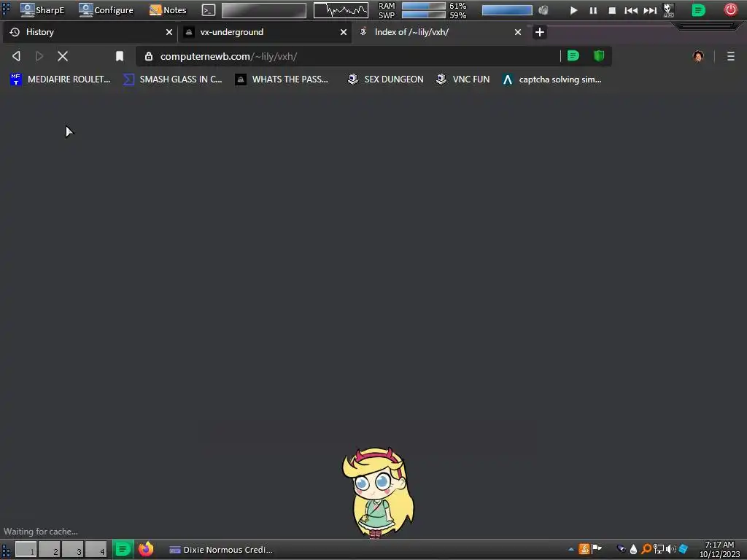Click the orange Java tray icon
Image resolution: width=747 pixels, height=560 pixels.
click(x=584, y=549)
